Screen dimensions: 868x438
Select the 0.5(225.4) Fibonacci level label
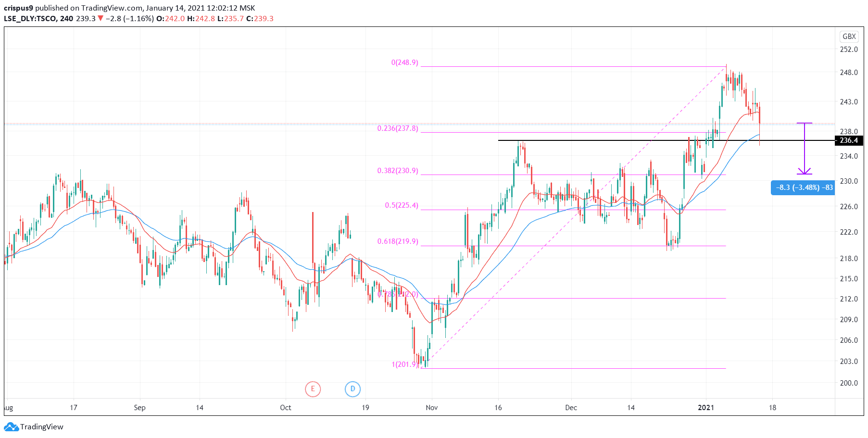coord(402,205)
